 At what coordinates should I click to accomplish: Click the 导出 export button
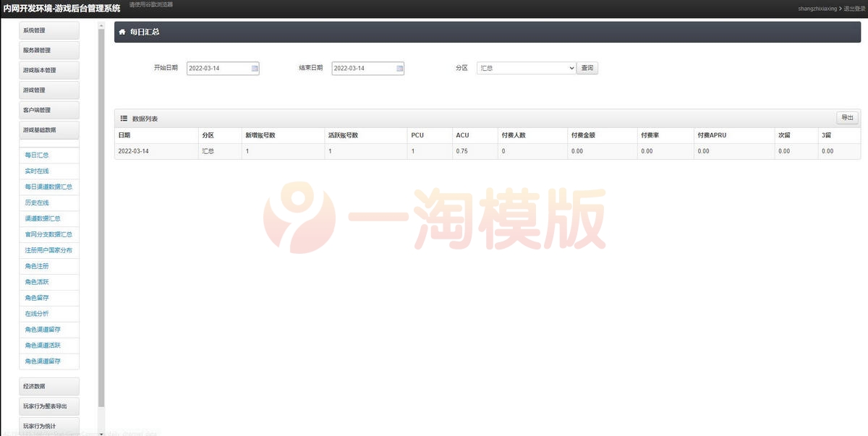point(847,117)
